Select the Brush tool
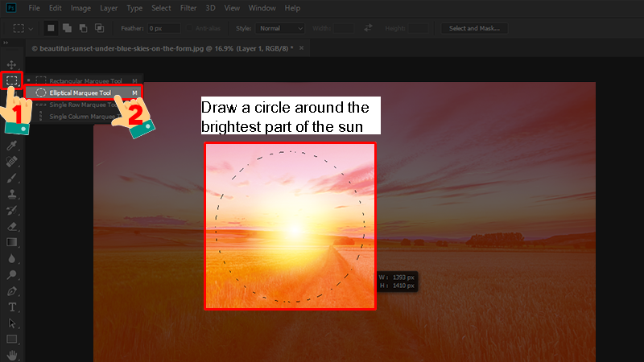Image resolution: width=644 pixels, height=362 pixels. [x=11, y=178]
